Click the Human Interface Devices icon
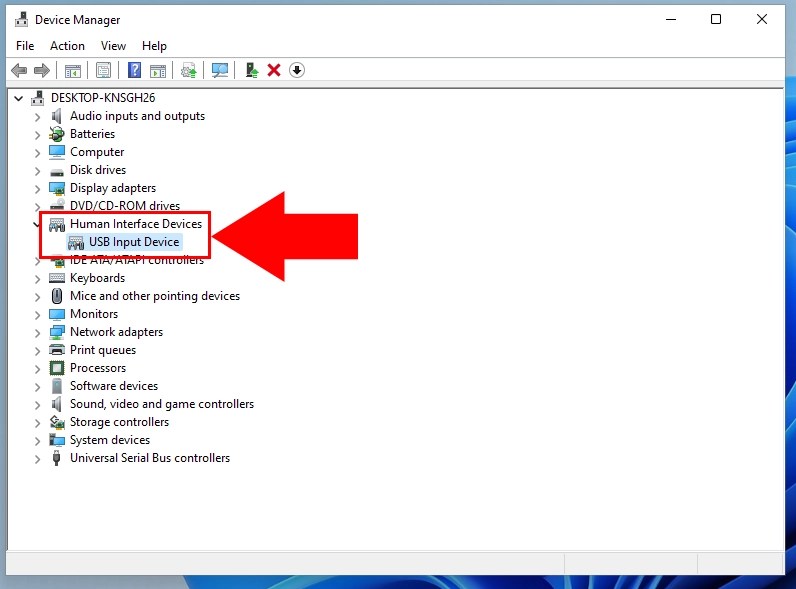 57,224
